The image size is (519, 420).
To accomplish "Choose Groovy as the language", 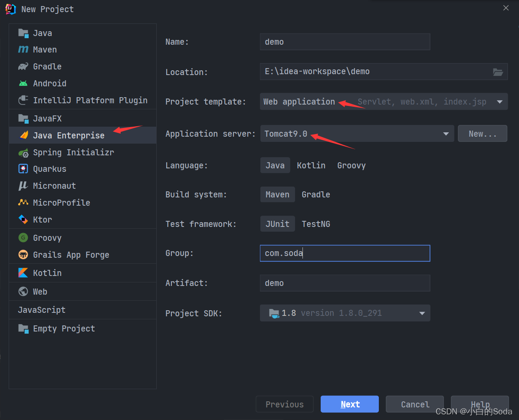I will tap(351, 165).
